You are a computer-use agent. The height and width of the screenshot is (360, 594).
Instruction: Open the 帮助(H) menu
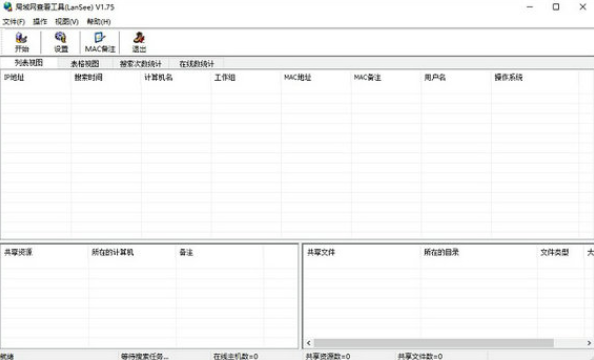tap(98, 22)
